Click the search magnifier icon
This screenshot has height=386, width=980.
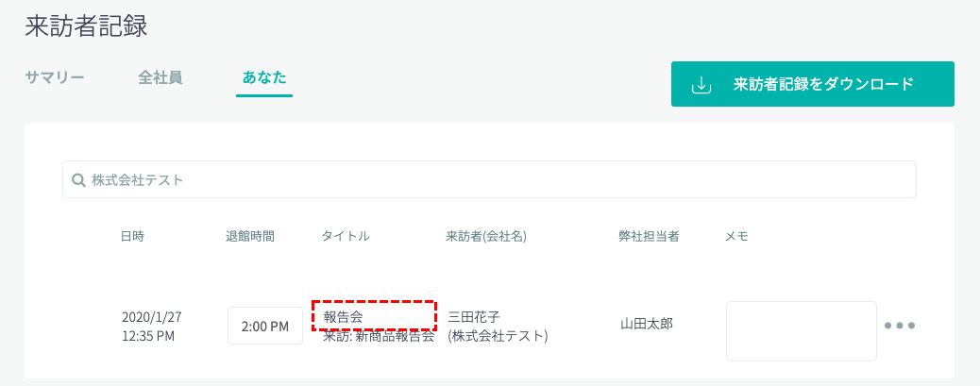(x=78, y=179)
